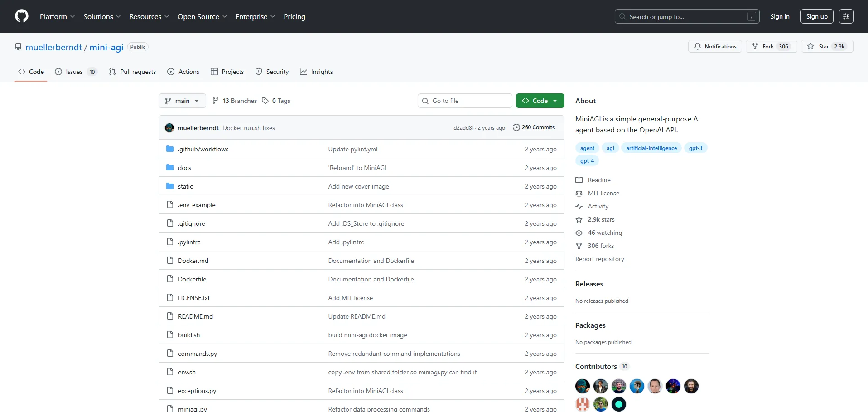Click the GitHub logo in header
Screen dimensions: 868x412
(22, 16)
